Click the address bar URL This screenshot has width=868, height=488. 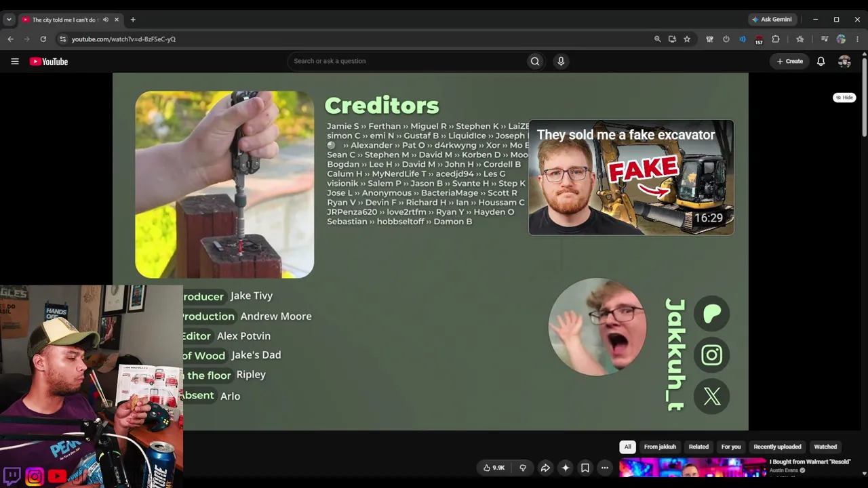123,39
